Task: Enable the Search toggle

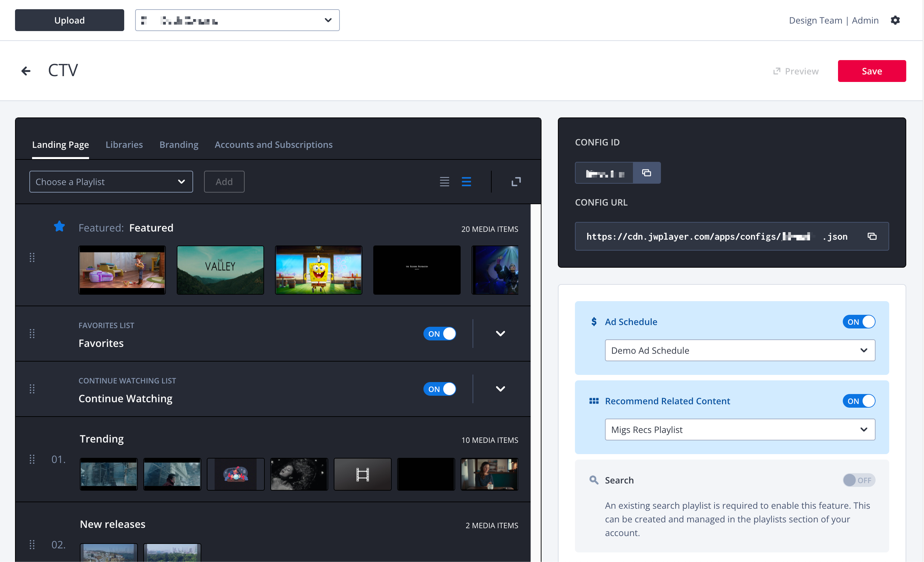Action: click(x=858, y=480)
